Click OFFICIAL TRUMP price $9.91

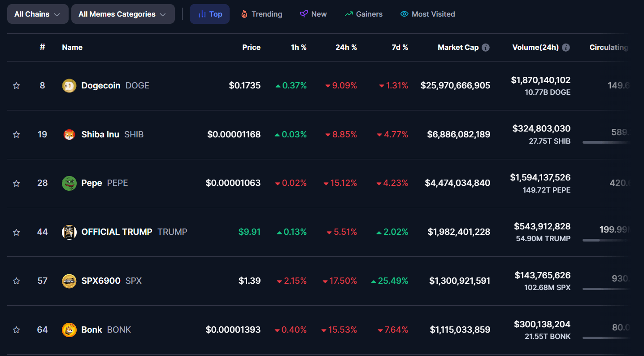click(x=249, y=232)
